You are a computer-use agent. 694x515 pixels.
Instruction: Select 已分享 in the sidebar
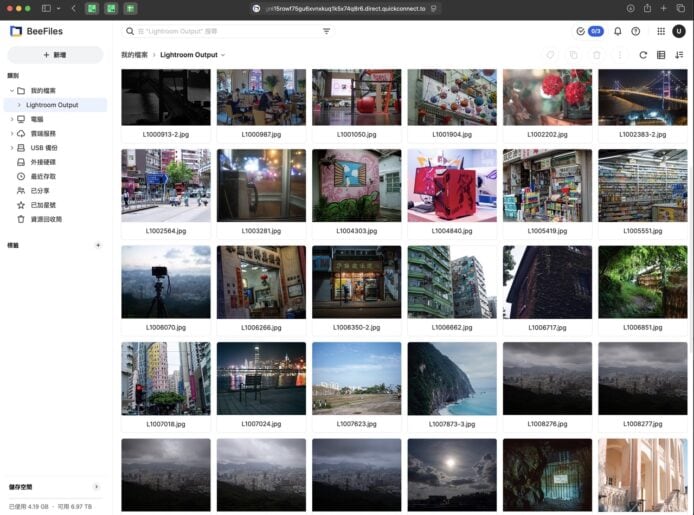(x=39, y=190)
